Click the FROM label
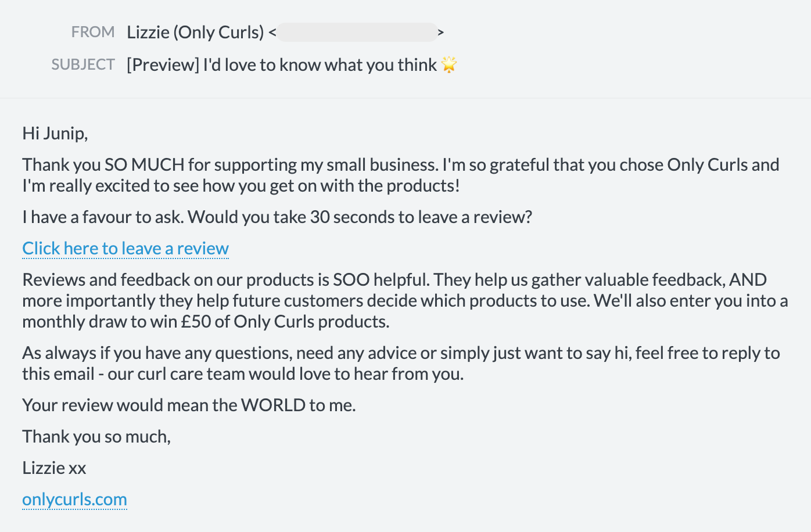The image size is (811, 532). [93, 32]
